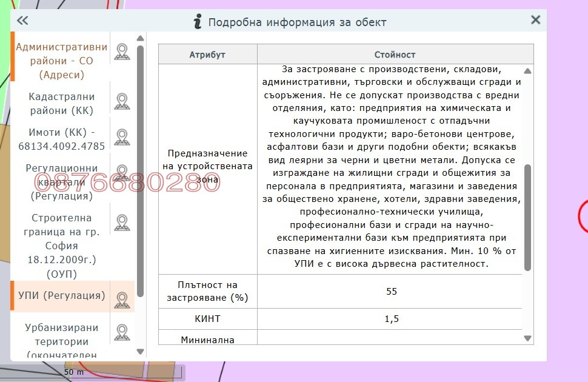Select the pin icon next to Строителна граница
The width and height of the screenshot is (588, 382).
[x=122, y=223]
